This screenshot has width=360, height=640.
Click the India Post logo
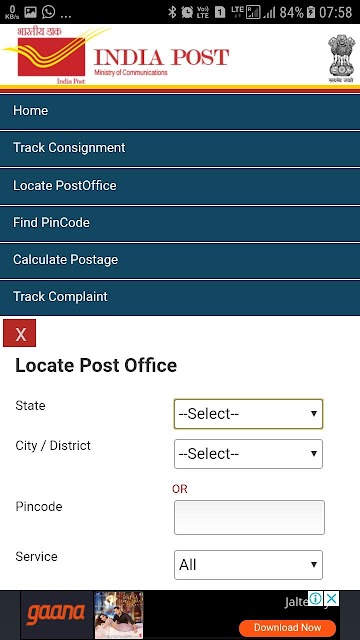[116, 56]
